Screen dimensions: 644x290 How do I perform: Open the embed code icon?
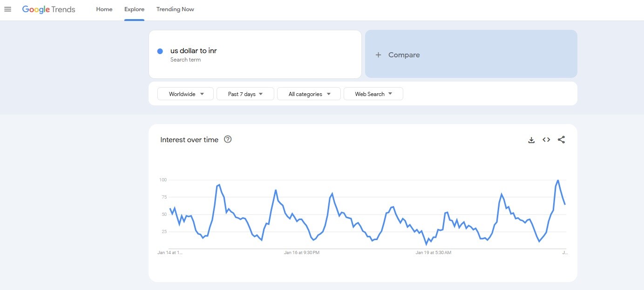(x=546, y=139)
